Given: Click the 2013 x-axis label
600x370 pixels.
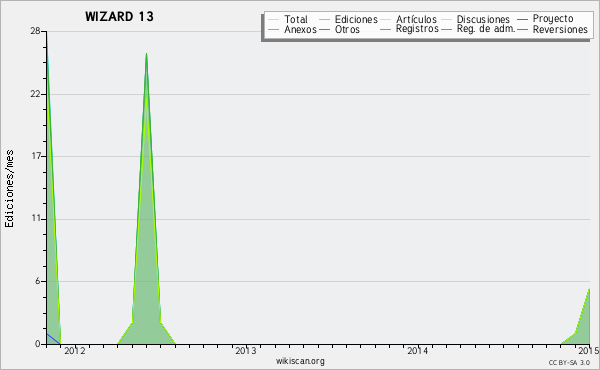Looking at the screenshot, I should (246, 350).
